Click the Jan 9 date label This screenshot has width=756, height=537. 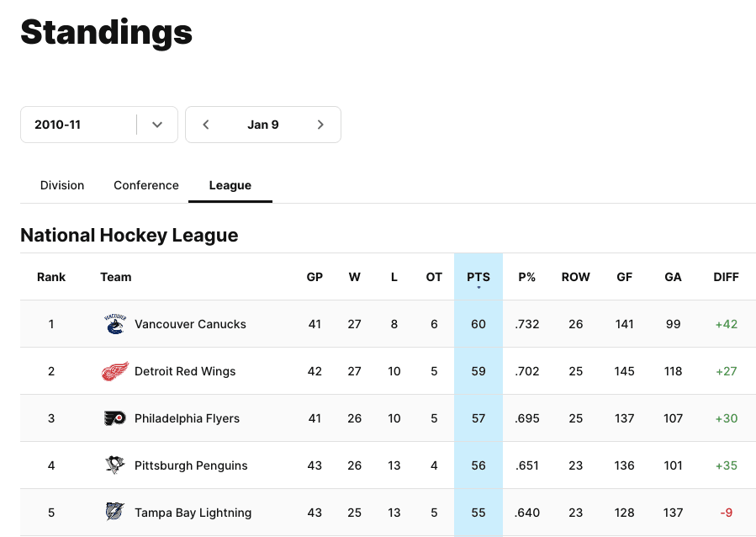[x=263, y=125]
